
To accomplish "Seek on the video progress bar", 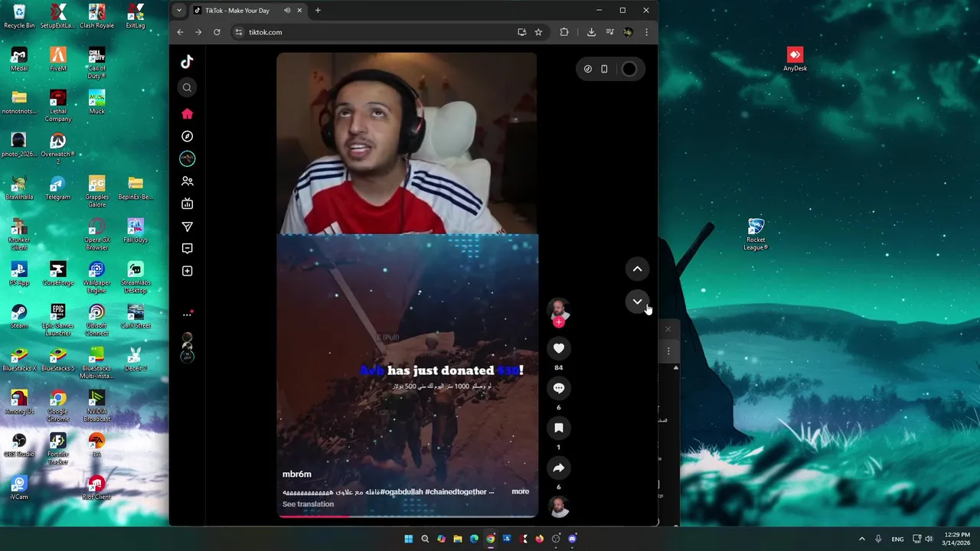I will [407, 517].
